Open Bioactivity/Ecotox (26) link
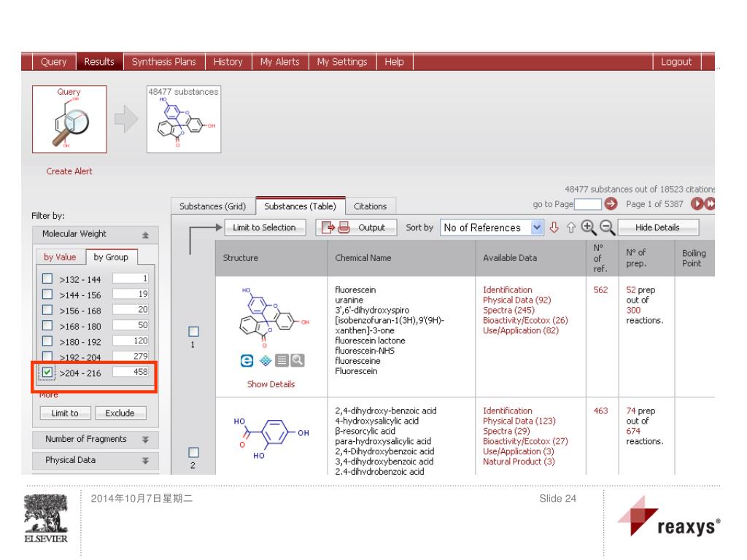 click(x=525, y=321)
